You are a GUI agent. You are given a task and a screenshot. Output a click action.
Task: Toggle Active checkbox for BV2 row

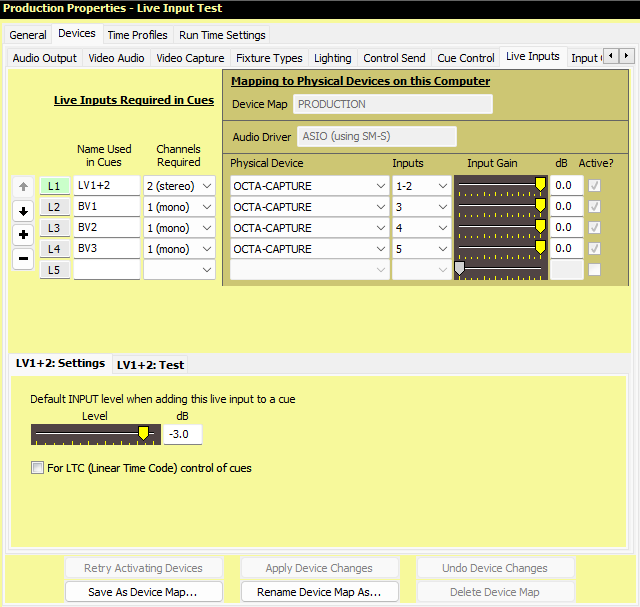pos(594,227)
